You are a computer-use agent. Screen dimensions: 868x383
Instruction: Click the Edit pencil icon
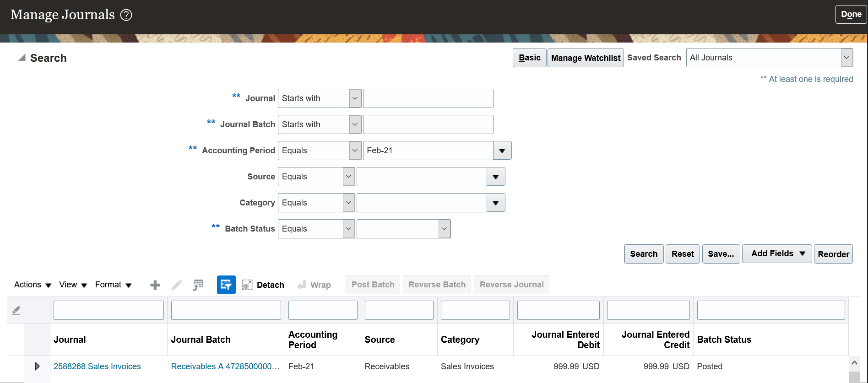(176, 285)
